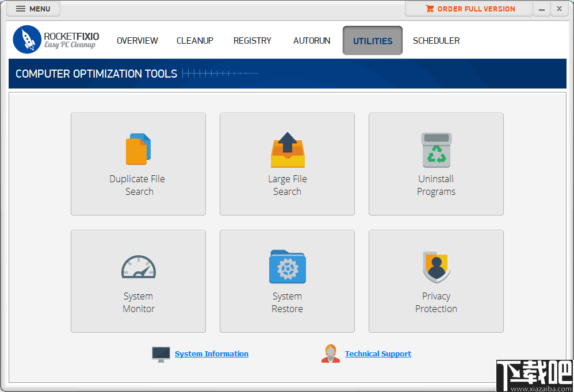Click the ORDER FULL VERSION button

[x=469, y=9]
